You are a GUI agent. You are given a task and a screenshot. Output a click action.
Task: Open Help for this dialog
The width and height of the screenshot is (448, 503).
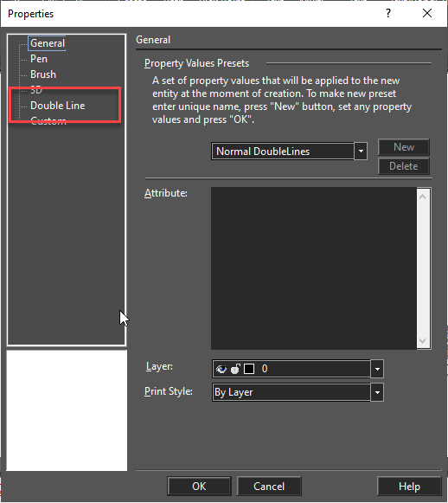click(409, 487)
